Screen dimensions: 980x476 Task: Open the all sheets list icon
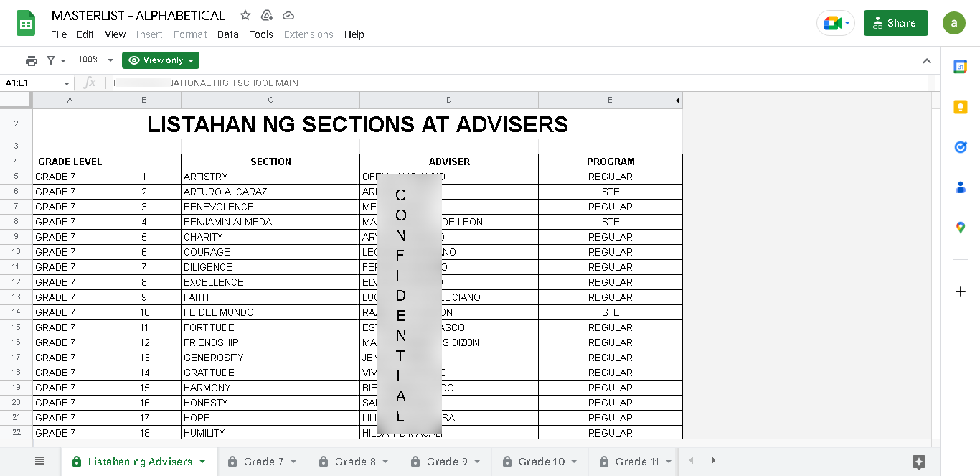(39, 461)
